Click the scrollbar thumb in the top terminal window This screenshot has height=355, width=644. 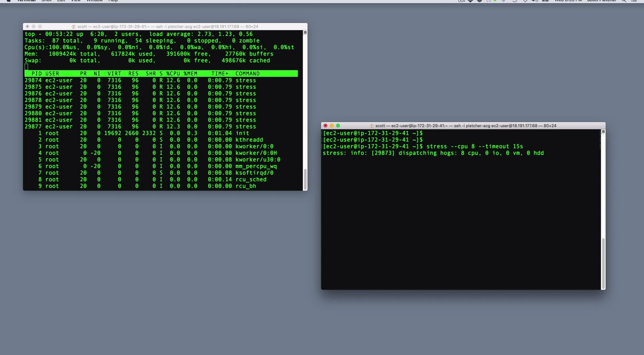[x=305, y=180]
